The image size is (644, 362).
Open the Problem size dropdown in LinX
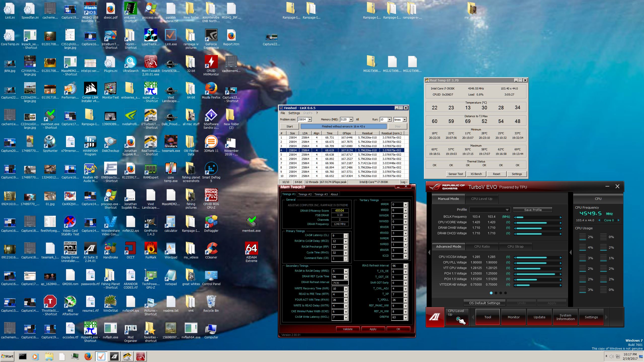tap(310, 120)
